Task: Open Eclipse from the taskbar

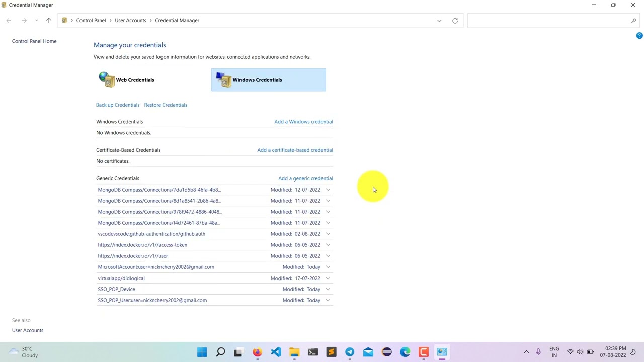Action: pyautogui.click(x=386, y=352)
